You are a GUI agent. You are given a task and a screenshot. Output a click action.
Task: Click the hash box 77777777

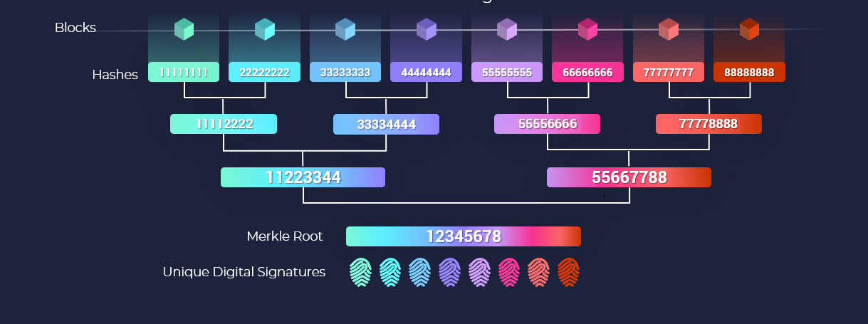pyautogui.click(x=669, y=72)
